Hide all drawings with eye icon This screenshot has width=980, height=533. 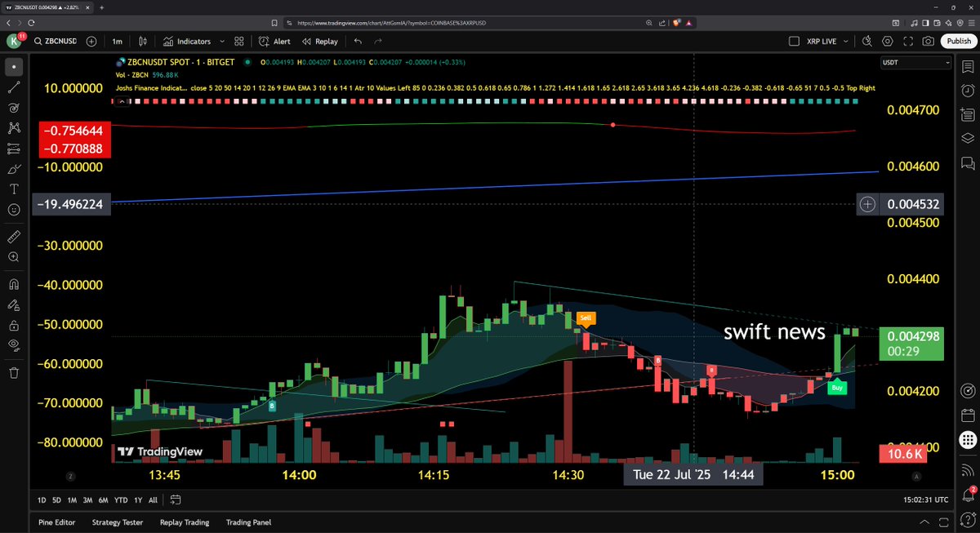pos(14,344)
